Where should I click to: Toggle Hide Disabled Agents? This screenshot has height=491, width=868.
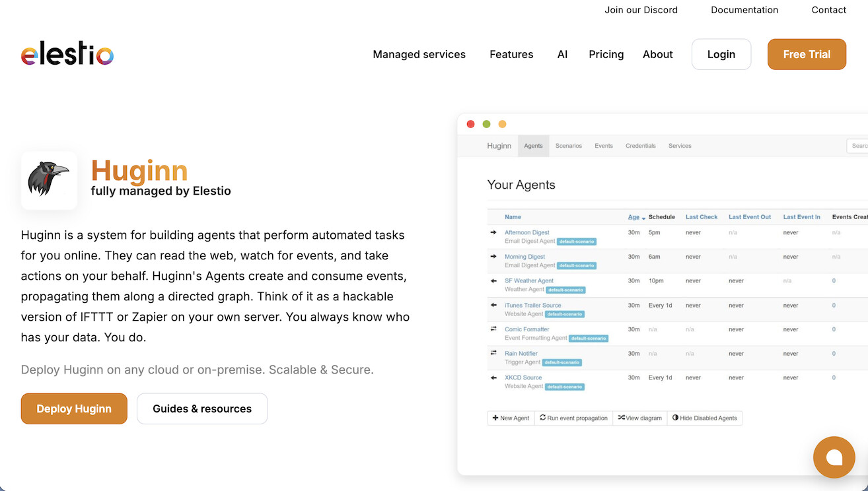tap(705, 418)
